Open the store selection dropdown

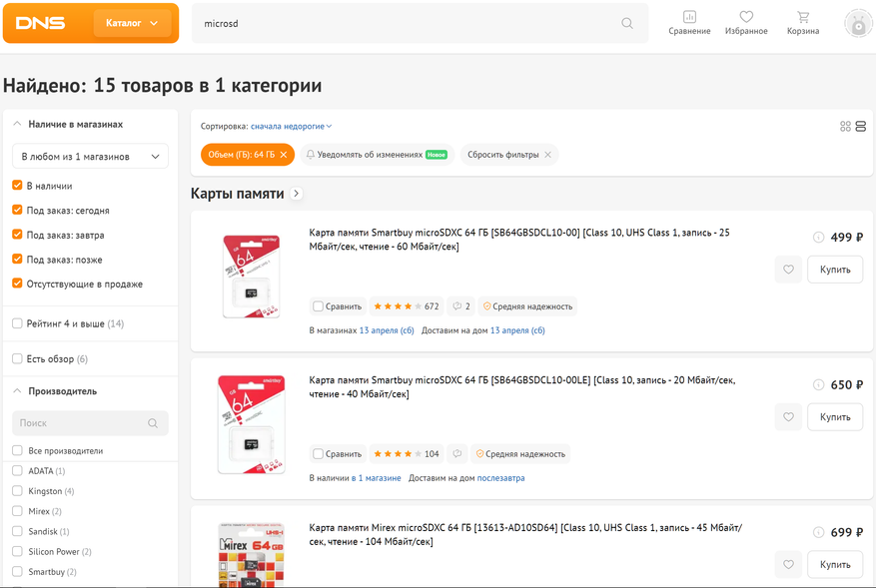pyautogui.click(x=90, y=157)
